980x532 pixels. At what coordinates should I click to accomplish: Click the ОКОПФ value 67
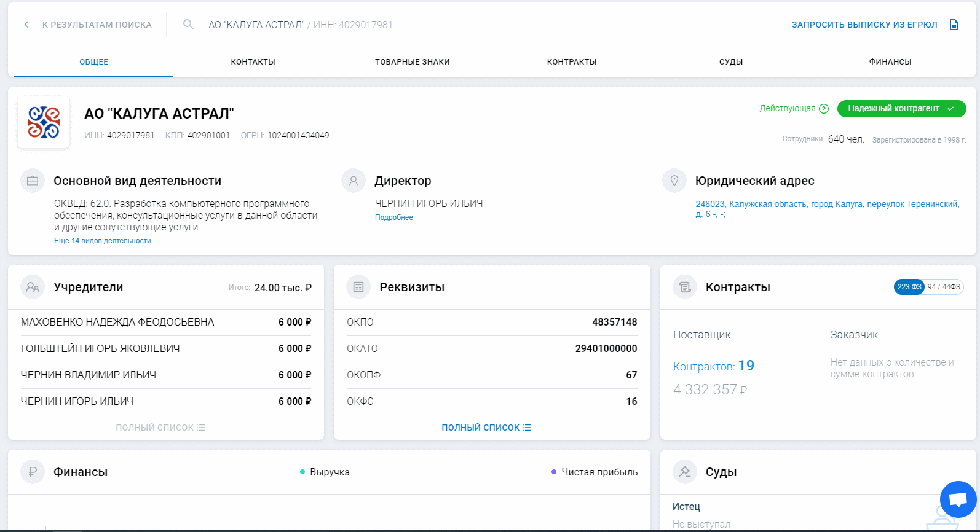631,375
